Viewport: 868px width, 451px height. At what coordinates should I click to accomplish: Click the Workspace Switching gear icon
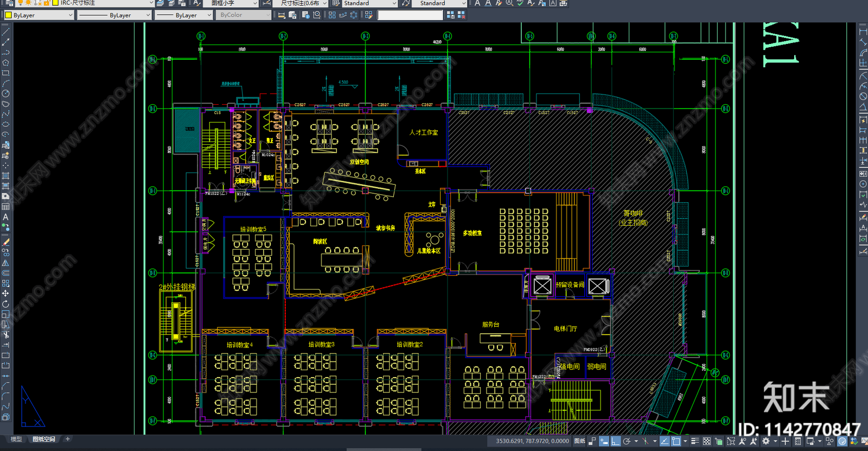[x=767, y=441]
